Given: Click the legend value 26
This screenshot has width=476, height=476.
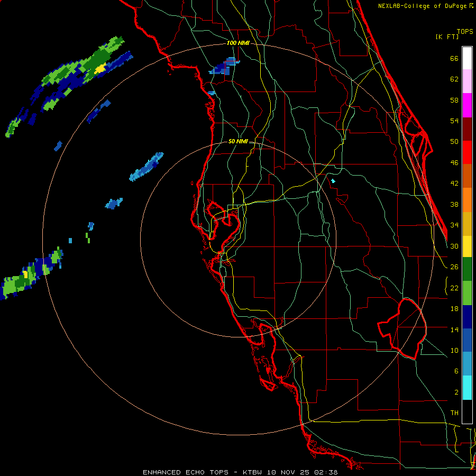Looking at the screenshot, I should pos(454,267).
